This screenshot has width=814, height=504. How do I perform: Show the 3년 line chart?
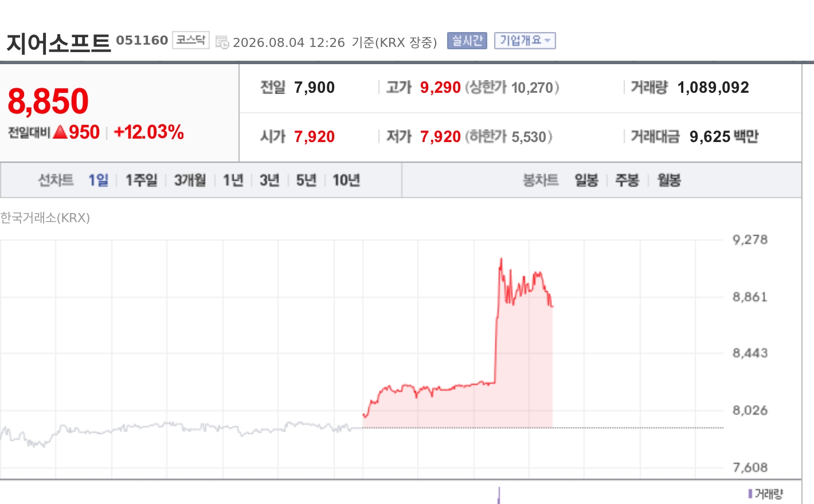click(x=269, y=180)
